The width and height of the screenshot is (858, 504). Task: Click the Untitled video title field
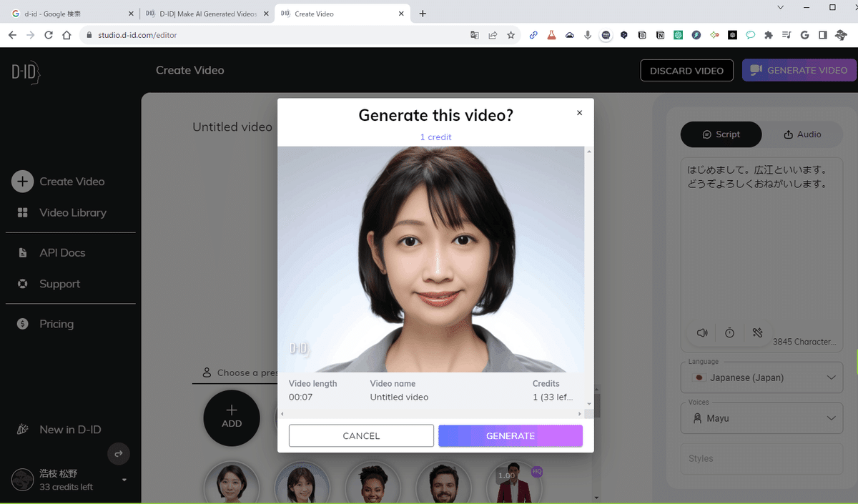coord(232,127)
